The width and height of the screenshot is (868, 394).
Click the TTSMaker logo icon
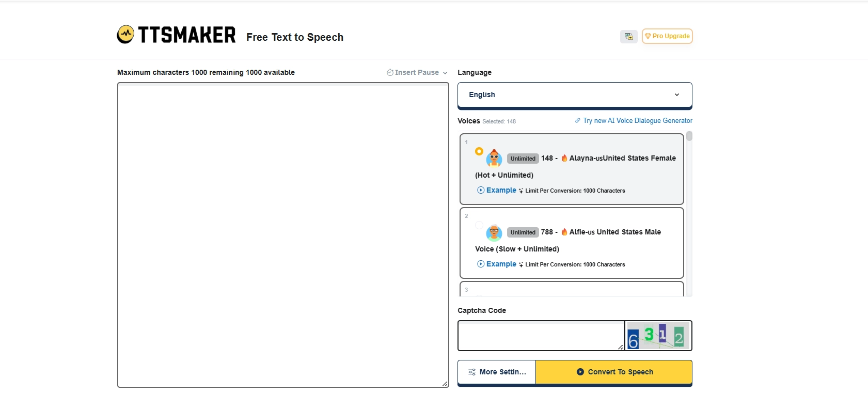(x=125, y=35)
